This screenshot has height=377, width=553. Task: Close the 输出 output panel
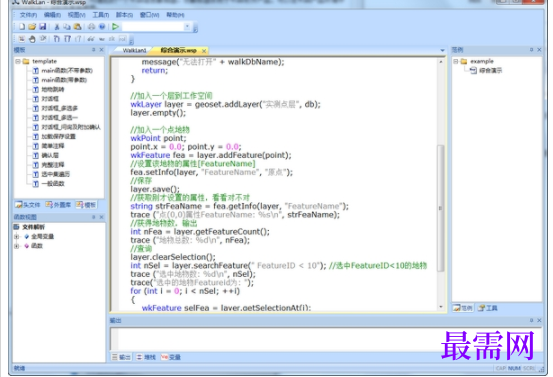(539, 320)
